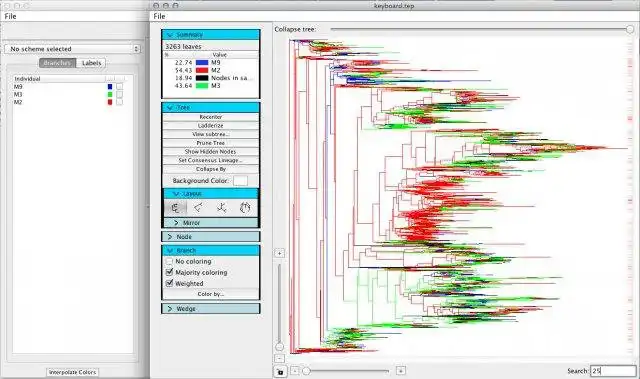
Task: Click the Ladderize button
Action: click(211, 126)
